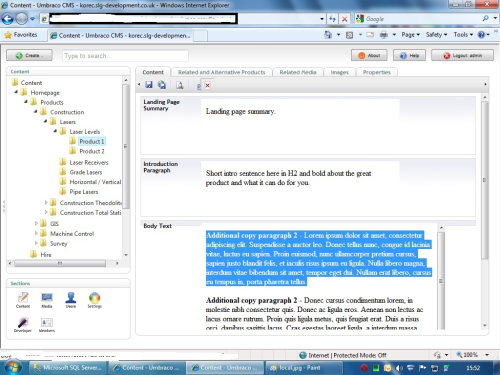Expand the Machine Control tree node
500x375 pixels.
[x=36, y=233]
